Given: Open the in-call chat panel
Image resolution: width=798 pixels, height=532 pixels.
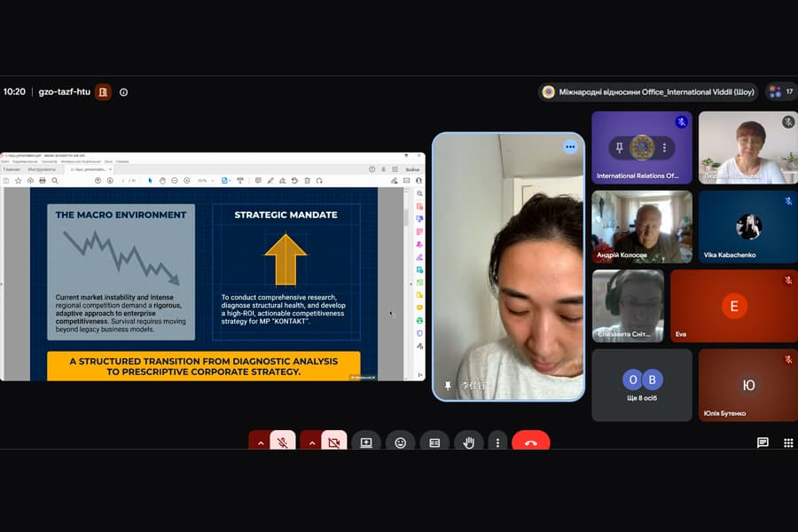Looking at the screenshot, I should (x=763, y=442).
